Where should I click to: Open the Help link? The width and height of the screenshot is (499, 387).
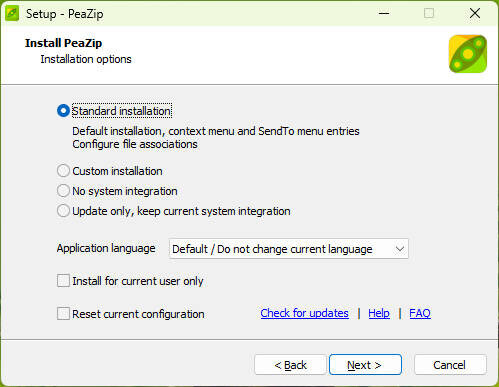[379, 313]
